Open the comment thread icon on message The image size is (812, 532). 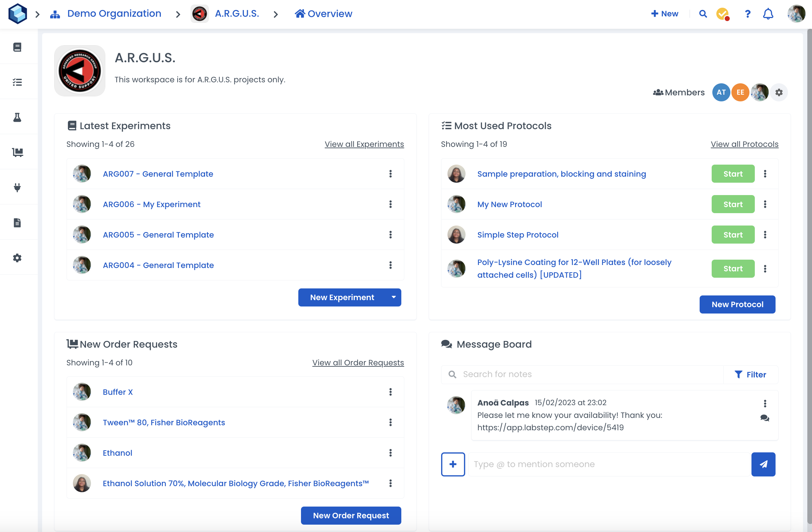[x=765, y=418]
